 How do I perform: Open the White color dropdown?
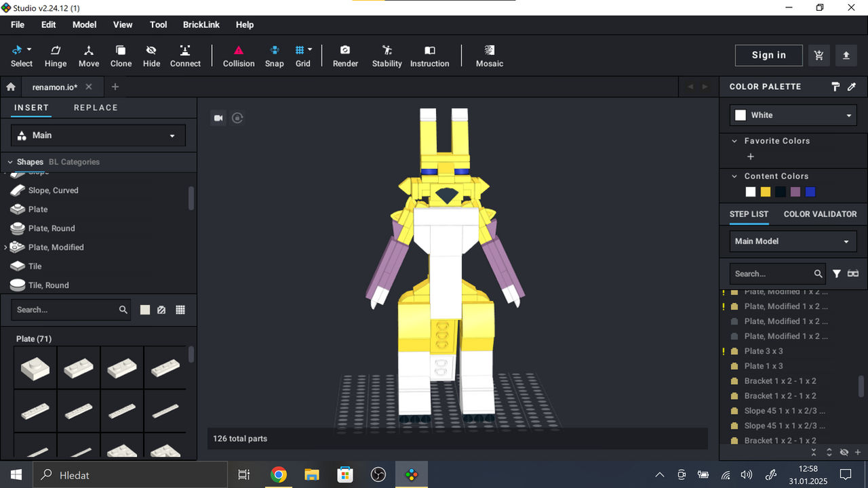click(x=793, y=115)
